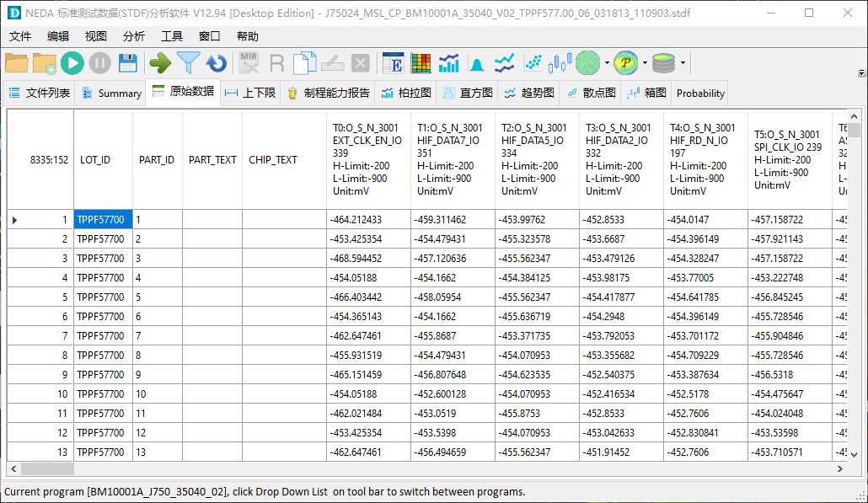The image size is (868, 503).
Task: Open the 分析 menu
Action: tap(133, 36)
